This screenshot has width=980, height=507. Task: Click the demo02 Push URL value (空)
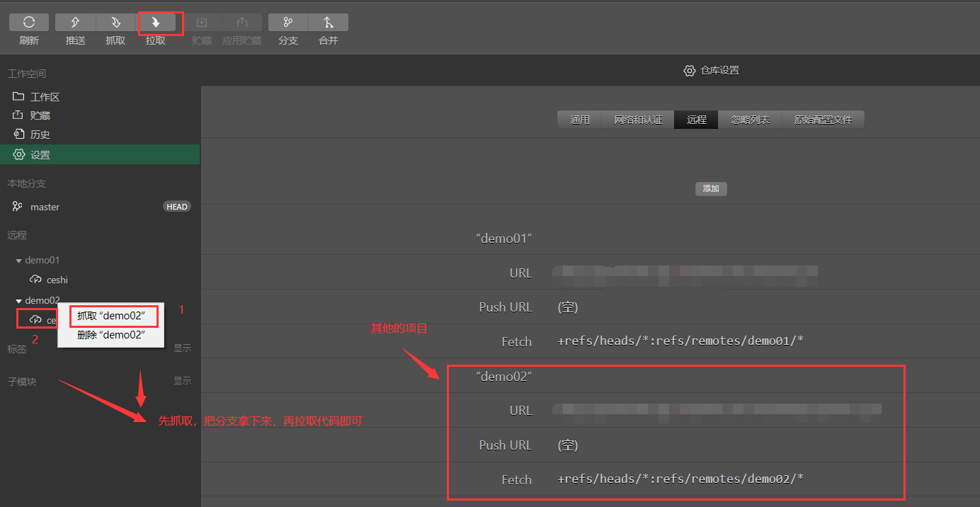568,445
